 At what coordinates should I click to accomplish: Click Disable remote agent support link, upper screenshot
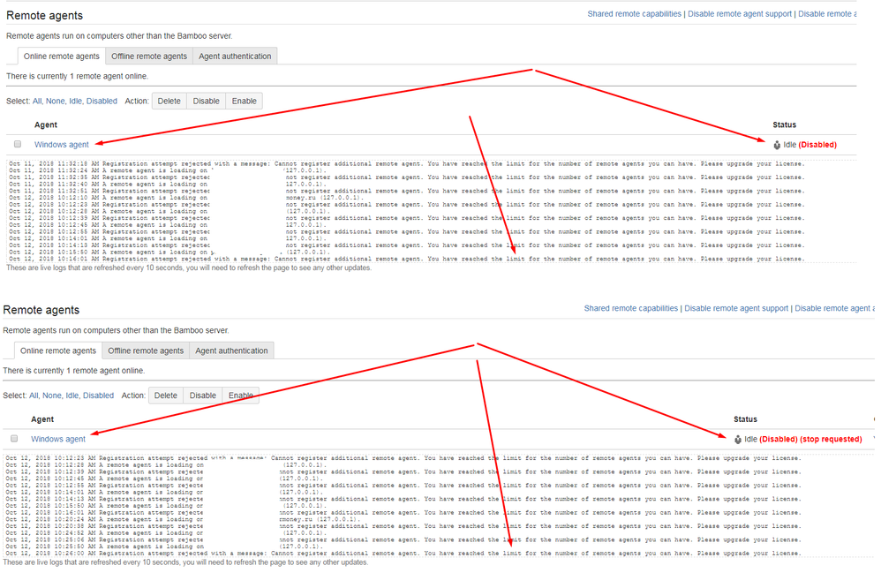coord(740,14)
